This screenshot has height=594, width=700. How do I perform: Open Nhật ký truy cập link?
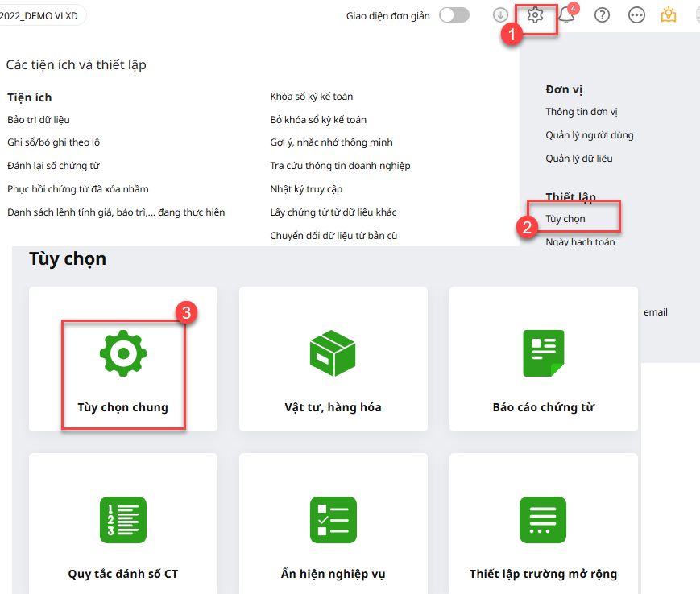coord(306,189)
